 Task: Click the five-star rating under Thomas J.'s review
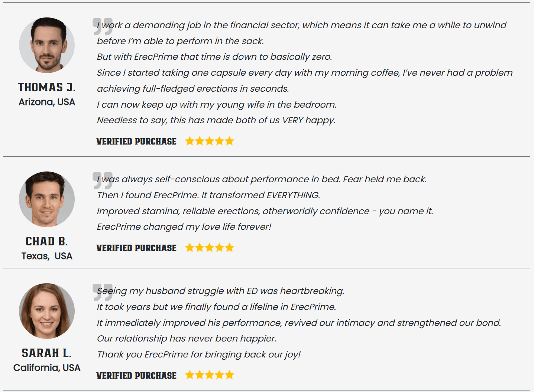(x=210, y=141)
